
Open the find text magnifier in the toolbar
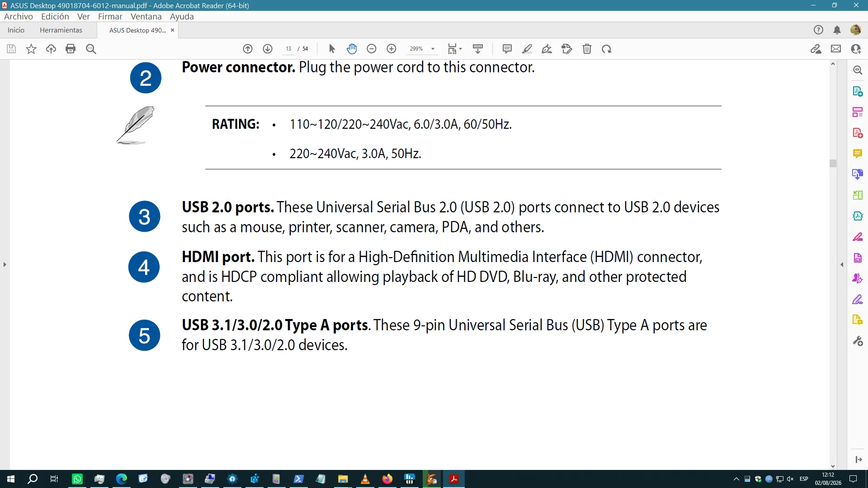tap(91, 49)
